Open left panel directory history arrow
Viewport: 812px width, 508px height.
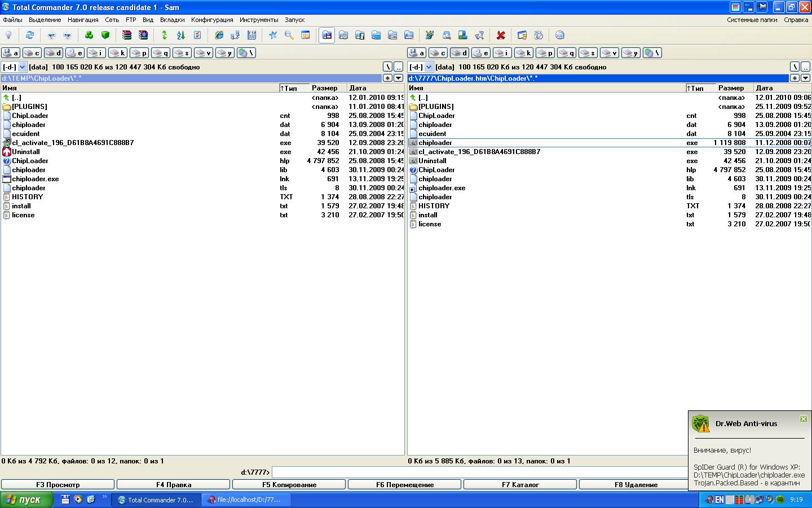click(399, 78)
